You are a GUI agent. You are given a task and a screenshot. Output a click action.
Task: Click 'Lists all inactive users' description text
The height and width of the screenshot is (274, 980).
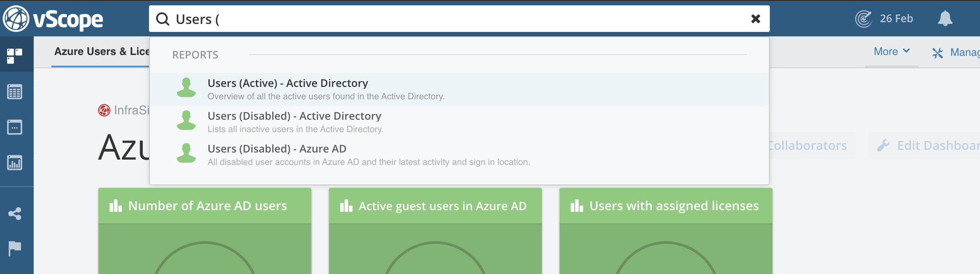[x=295, y=129]
